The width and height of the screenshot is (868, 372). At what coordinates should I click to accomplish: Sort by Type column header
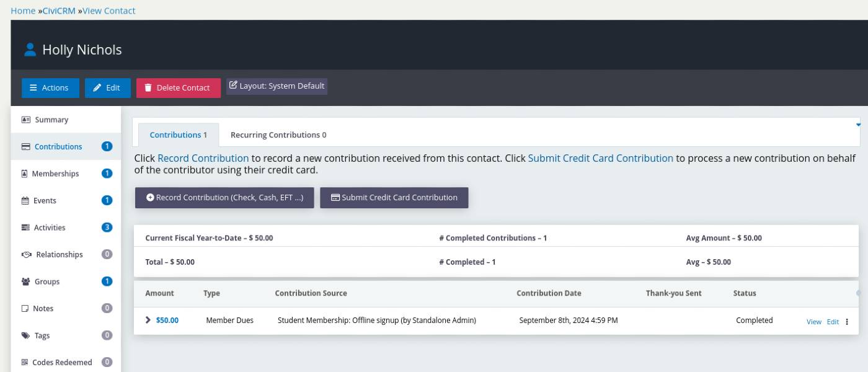click(211, 293)
